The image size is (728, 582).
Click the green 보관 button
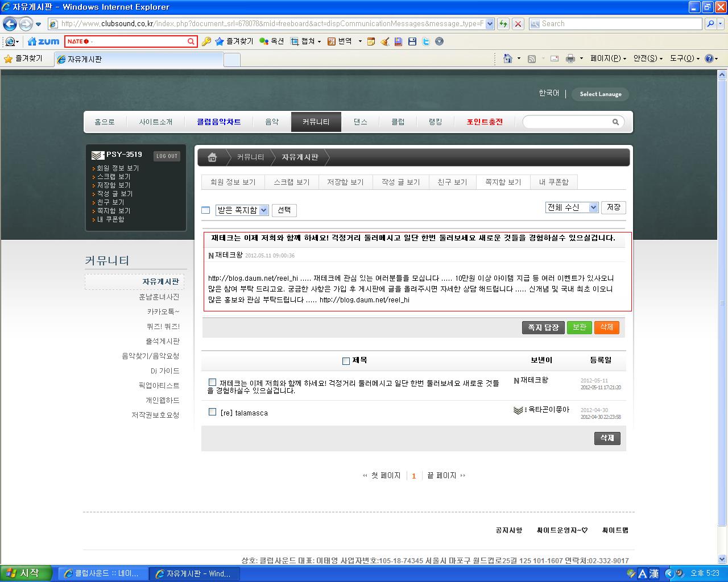pos(580,328)
